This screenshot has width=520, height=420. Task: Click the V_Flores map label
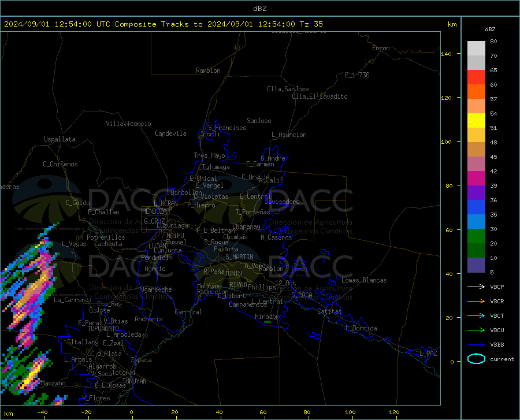(96, 398)
